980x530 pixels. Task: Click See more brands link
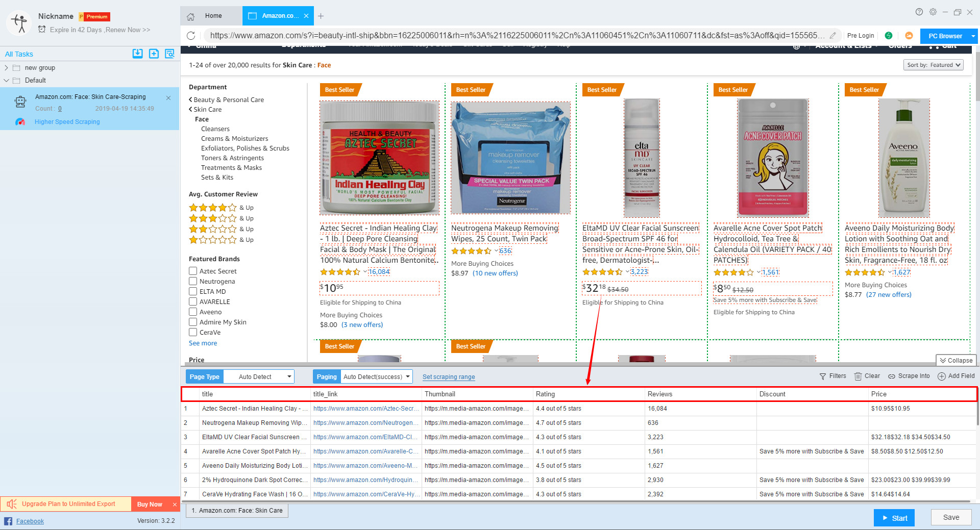coord(203,343)
